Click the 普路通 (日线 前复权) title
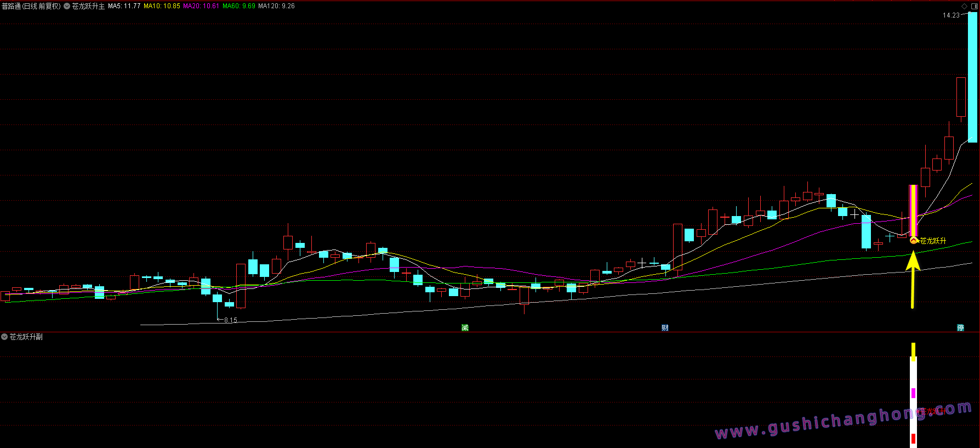The width and height of the screenshot is (980, 448). [x=31, y=6]
